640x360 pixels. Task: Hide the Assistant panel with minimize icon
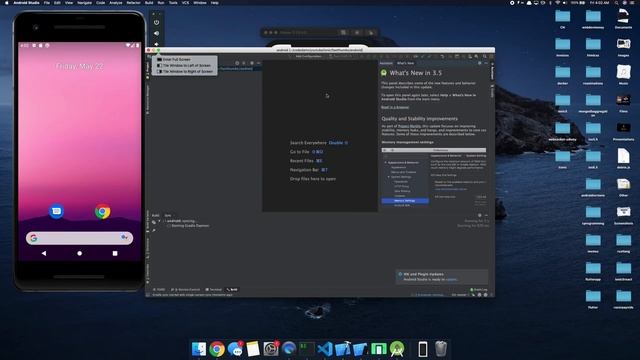pos(486,63)
